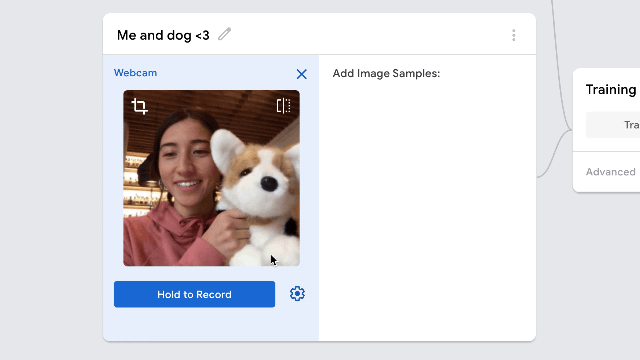Click the gray canvas left of the class card
This screenshot has height=360, width=640.
point(51,180)
